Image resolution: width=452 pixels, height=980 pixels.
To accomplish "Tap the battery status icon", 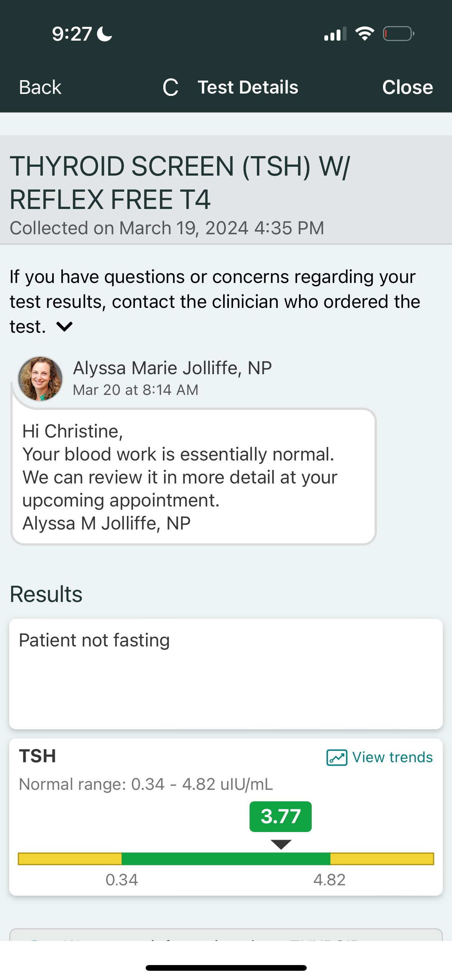I will (398, 34).
